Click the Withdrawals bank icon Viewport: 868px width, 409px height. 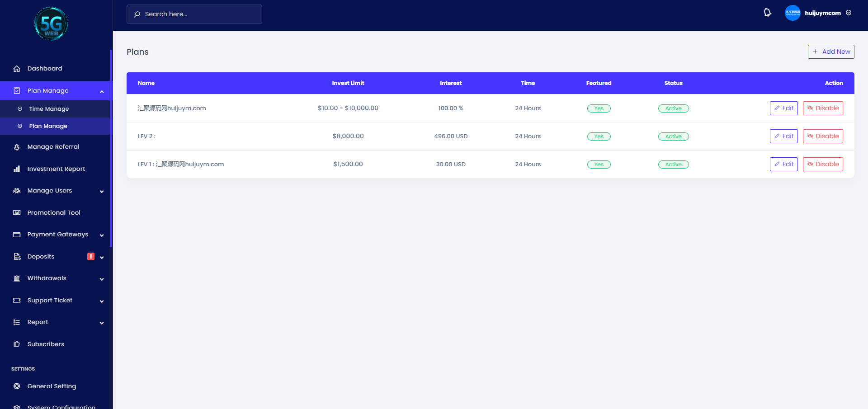pyautogui.click(x=17, y=278)
